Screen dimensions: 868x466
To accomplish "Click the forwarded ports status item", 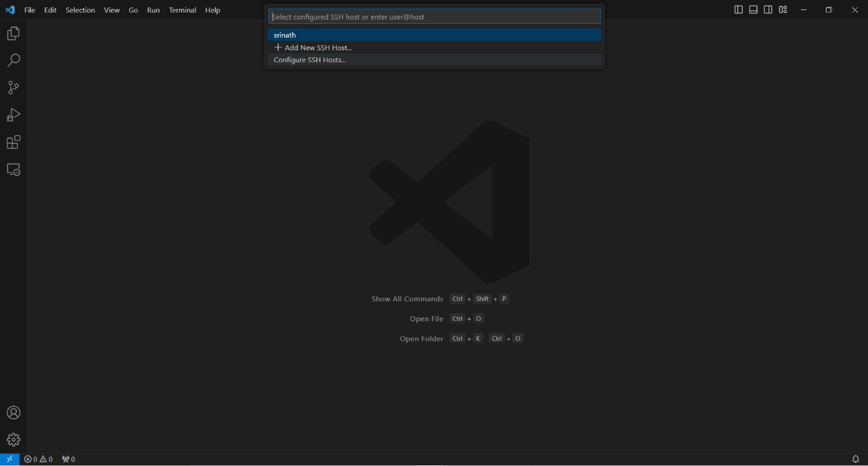I will pos(69,459).
